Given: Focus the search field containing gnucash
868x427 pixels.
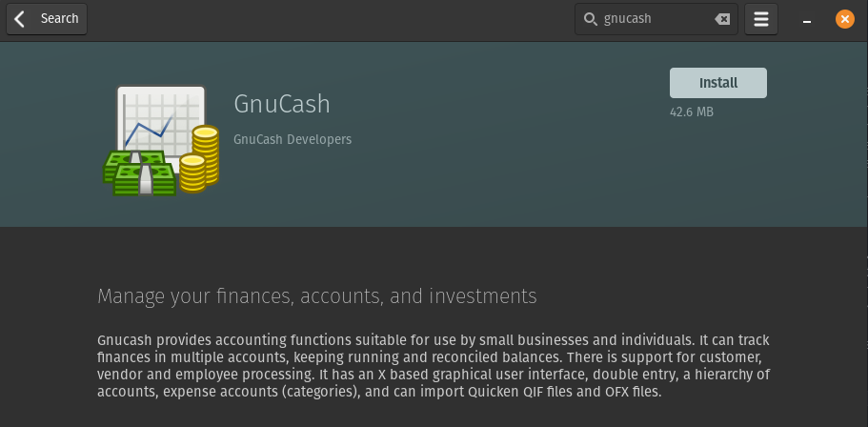Looking at the screenshot, I should (656, 19).
